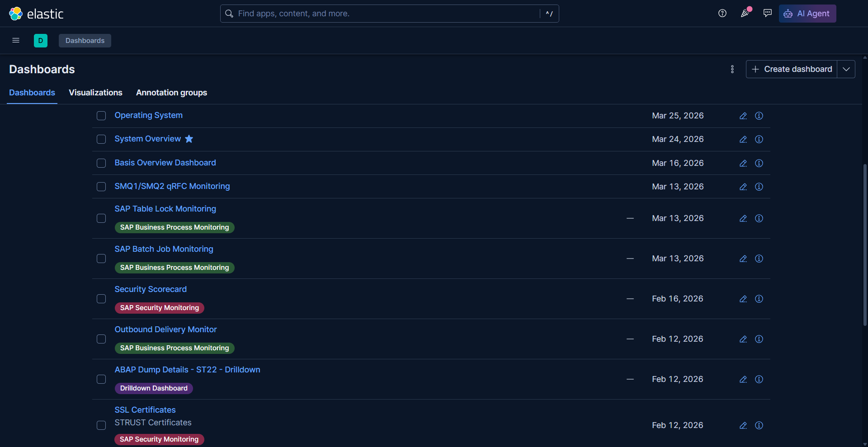This screenshot has width=868, height=447.
Task: Select the Basis Overview Dashboard checkbox
Action: pos(101,163)
